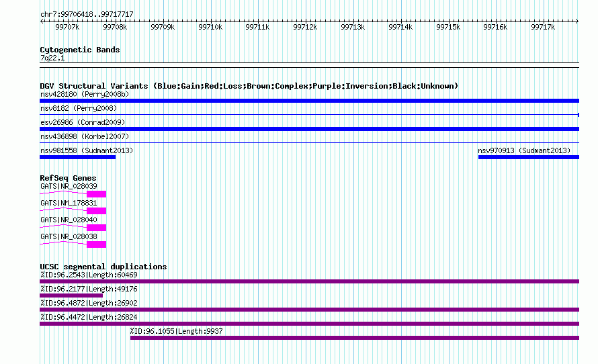
Task: Click the esv26986 (Conrad2009) label text
Action: tap(83, 122)
